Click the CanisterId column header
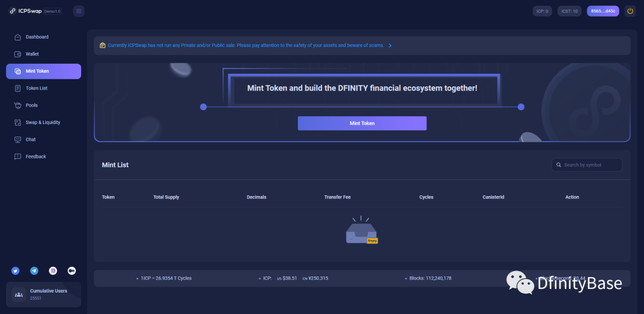 (493, 197)
